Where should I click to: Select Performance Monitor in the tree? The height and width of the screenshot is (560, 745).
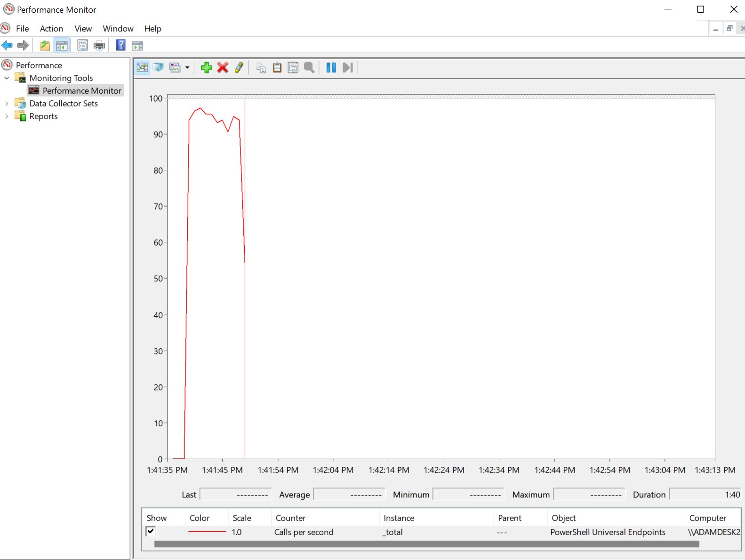81,91
